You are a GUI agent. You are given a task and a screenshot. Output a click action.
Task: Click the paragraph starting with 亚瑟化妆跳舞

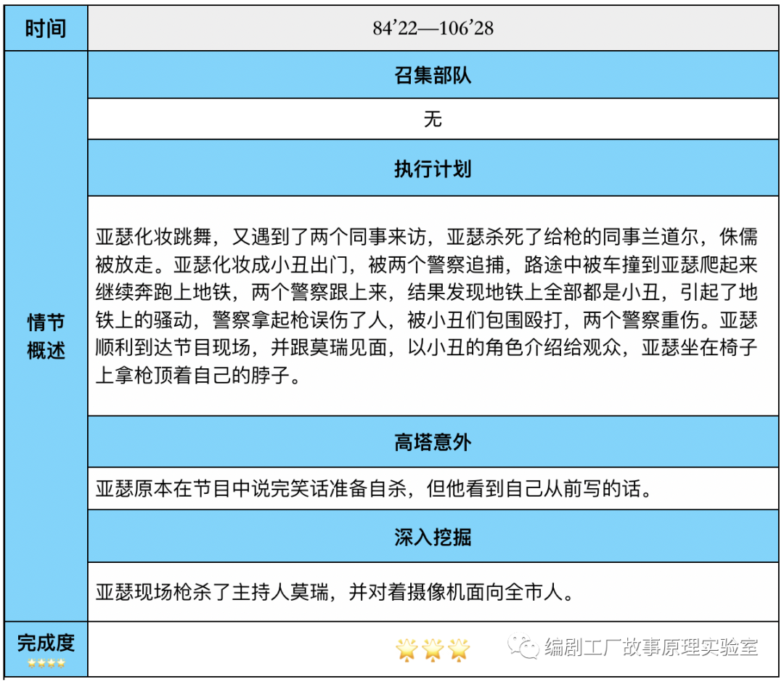click(x=426, y=305)
